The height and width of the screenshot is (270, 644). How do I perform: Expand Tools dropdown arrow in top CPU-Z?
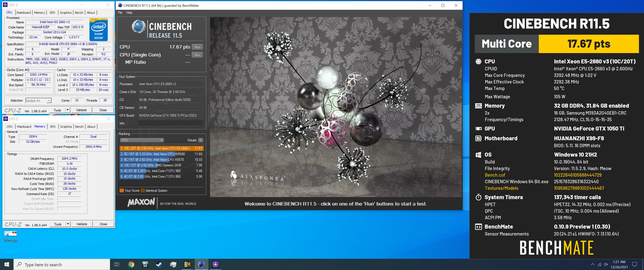pos(68,110)
